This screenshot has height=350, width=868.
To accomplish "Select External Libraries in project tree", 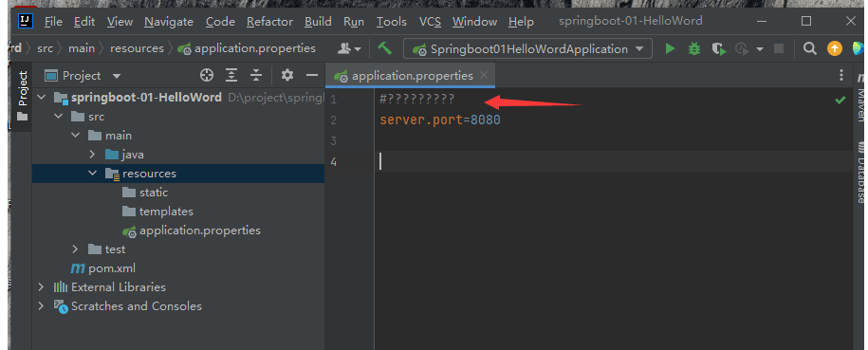I will click(x=110, y=286).
